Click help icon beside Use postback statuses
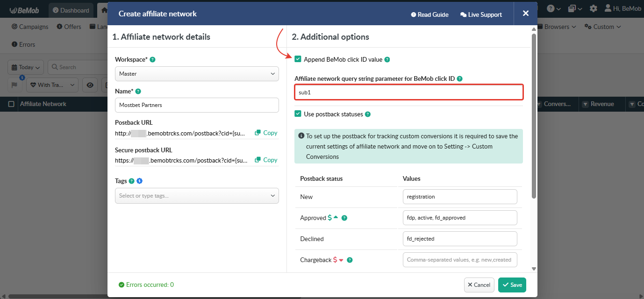644x299 pixels. 367,114
